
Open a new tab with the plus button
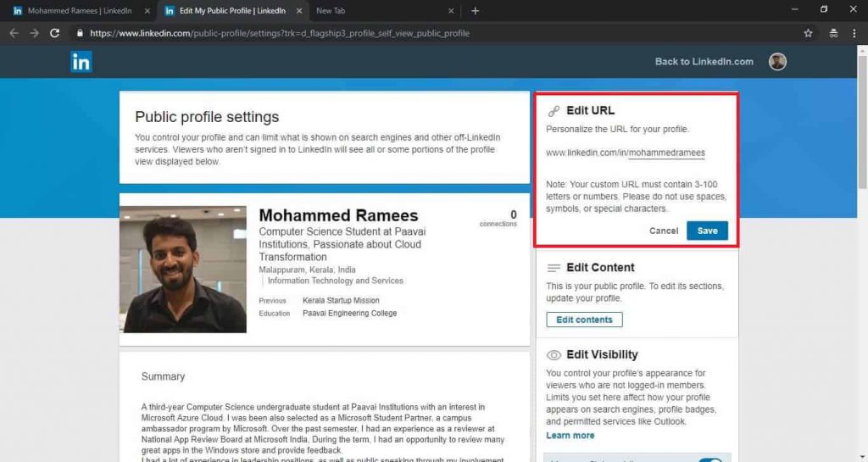475,10
